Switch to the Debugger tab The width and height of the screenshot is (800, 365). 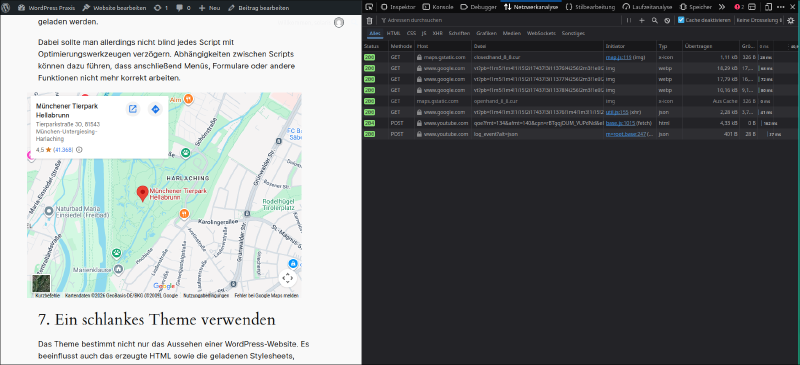tap(478, 7)
